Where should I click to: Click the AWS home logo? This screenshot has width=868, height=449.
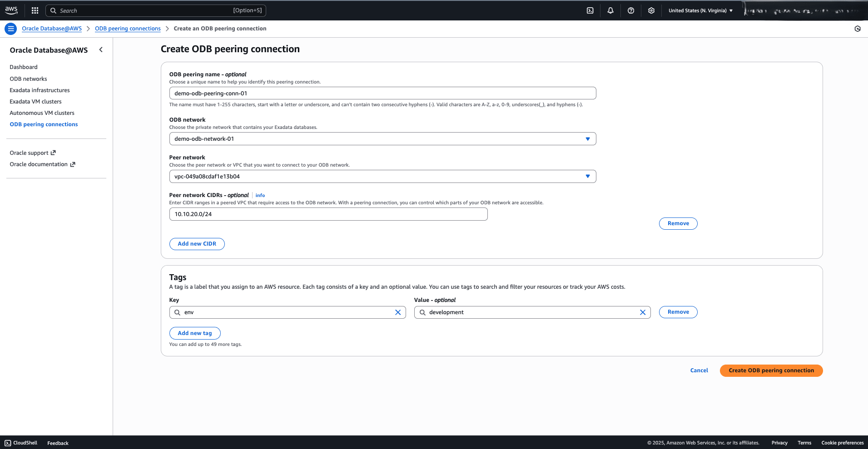[11, 10]
